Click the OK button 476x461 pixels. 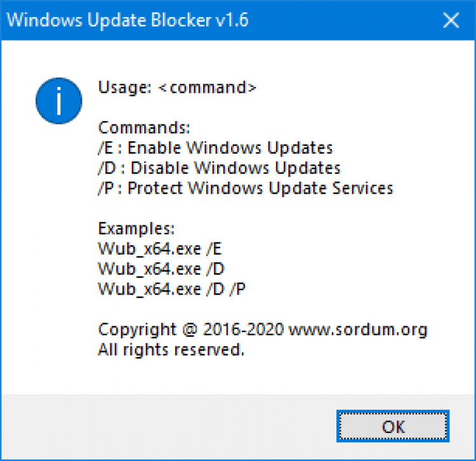click(393, 425)
